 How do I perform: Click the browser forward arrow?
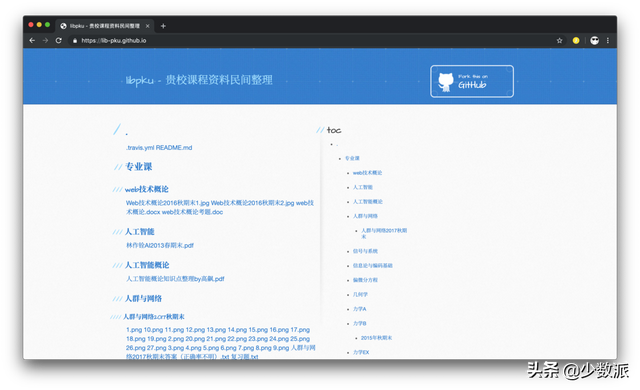coord(45,40)
